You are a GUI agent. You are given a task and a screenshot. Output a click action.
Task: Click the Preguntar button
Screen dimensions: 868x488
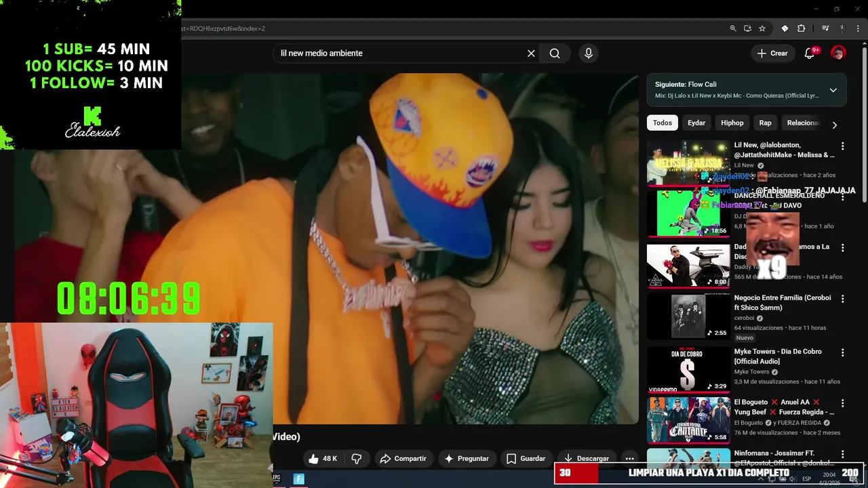tap(466, 459)
